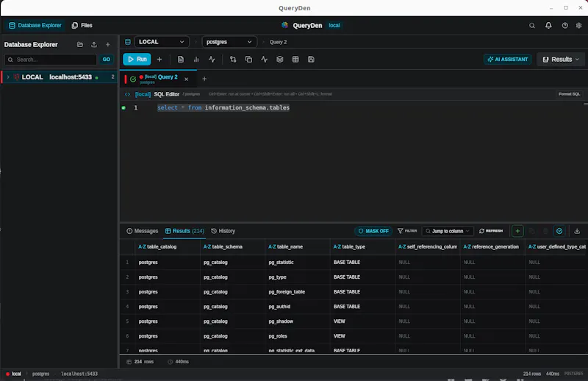Switch to the Results (214) tab
This screenshot has width=588, height=381.
[185, 231]
